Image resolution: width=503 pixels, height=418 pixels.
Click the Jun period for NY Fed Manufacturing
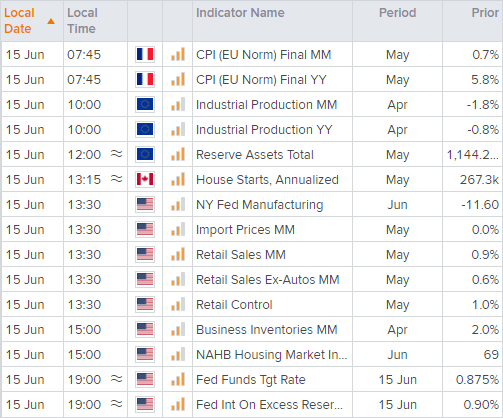point(397,205)
